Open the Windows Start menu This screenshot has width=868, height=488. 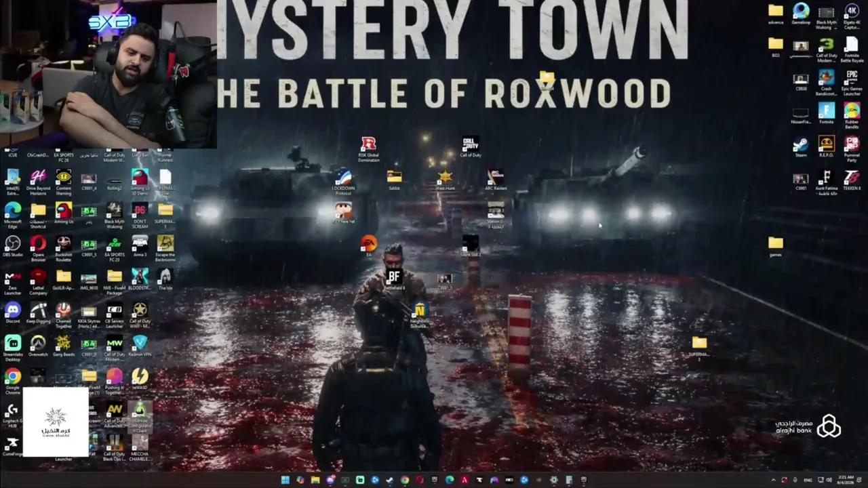[285, 480]
